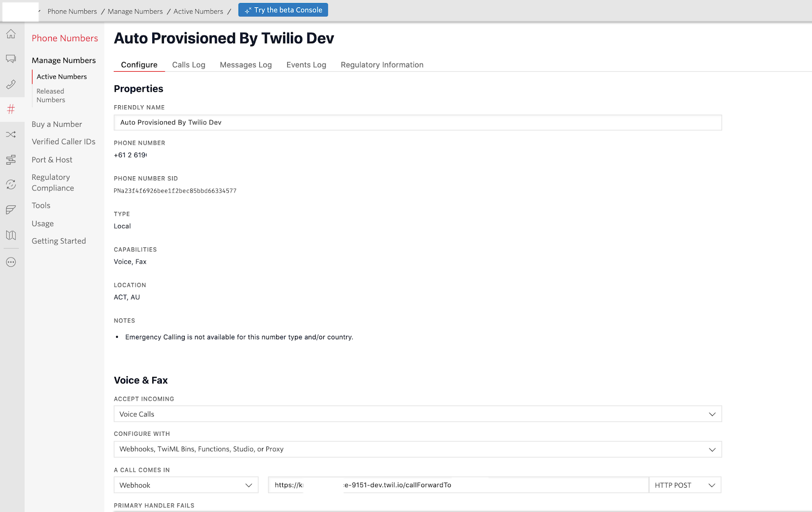Switch to the Calls Log tab
The image size is (812, 512).
click(189, 65)
